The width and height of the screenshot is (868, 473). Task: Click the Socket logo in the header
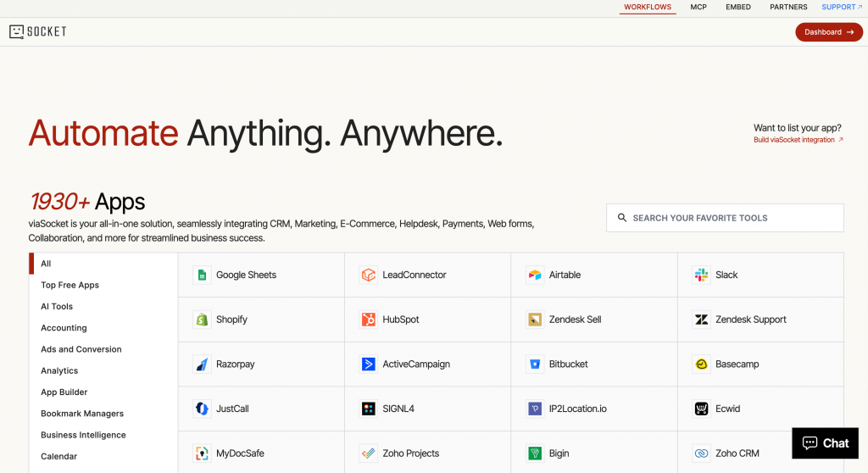click(x=37, y=31)
